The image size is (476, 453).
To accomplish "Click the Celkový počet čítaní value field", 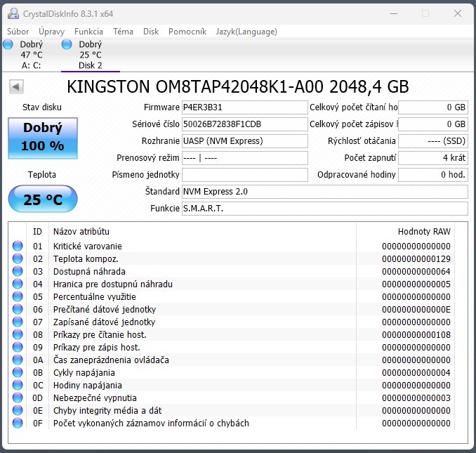I will (x=433, y=107).
